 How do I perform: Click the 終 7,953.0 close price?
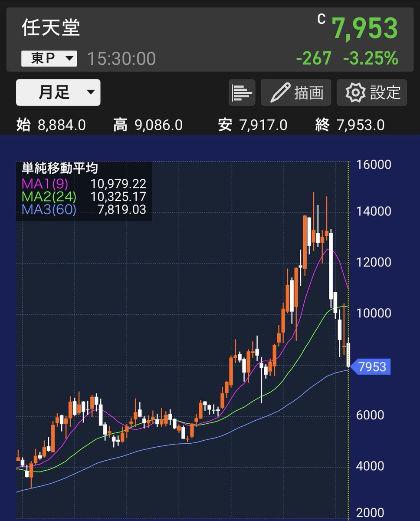click(349, 125)
